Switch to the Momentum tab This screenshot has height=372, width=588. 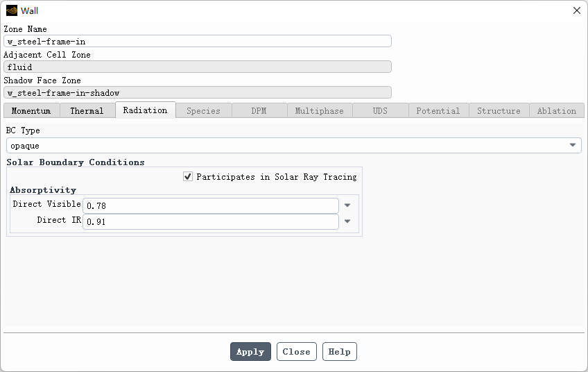tap(31, 110)
